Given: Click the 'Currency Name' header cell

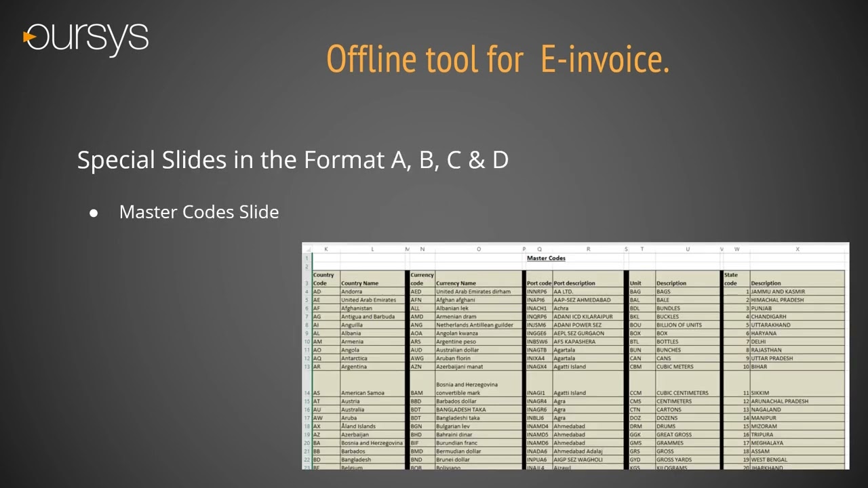Looking at the screenshot, I should [479, 279].
